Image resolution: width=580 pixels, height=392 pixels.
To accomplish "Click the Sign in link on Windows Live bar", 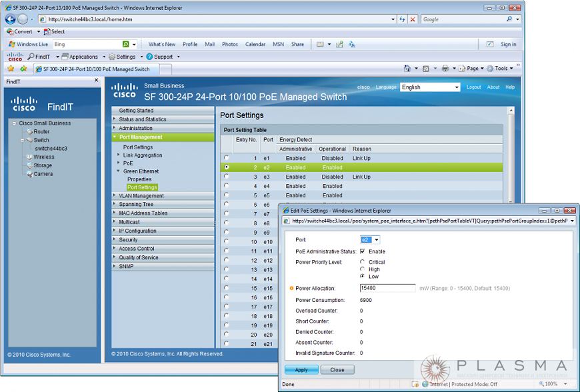I will tap(508, 45).
